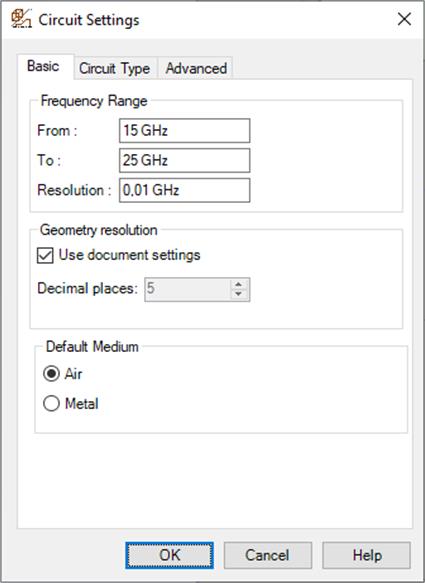
Task: Click the Use document settings label
Action: 129,255
